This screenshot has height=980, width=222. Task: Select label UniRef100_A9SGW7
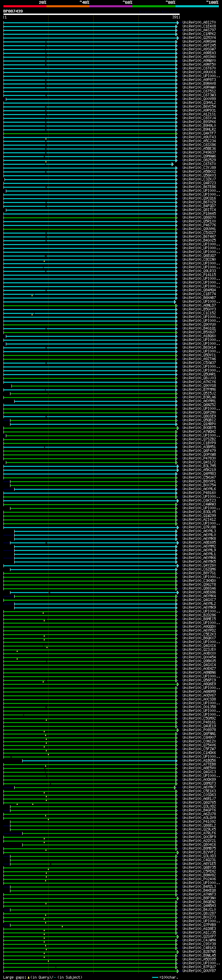[199, 49]
